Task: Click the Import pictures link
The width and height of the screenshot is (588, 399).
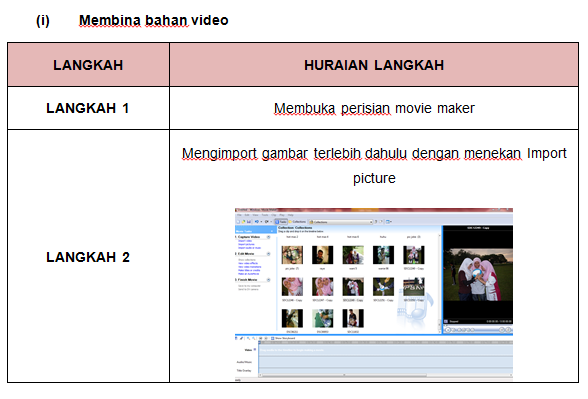Action: [x=246, y=244]
